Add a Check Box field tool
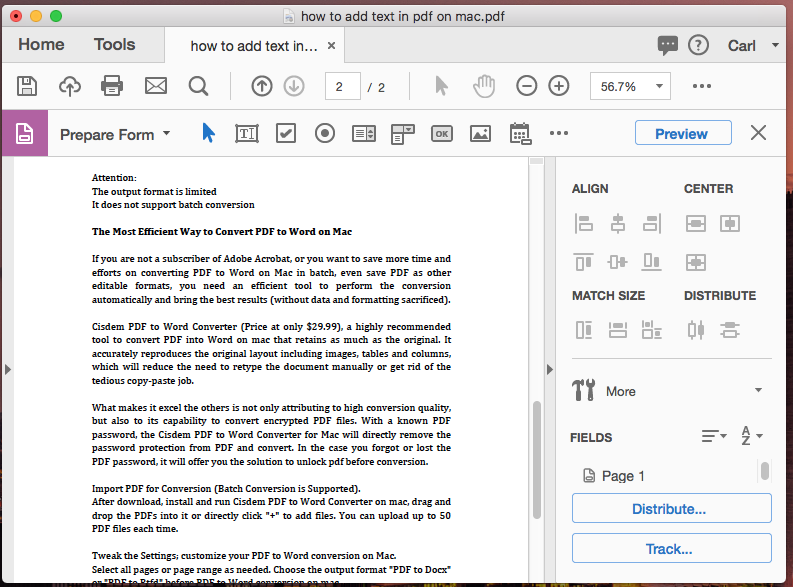Image resolution: width=793 pixels, height=587 pixels. coord(286,133)
